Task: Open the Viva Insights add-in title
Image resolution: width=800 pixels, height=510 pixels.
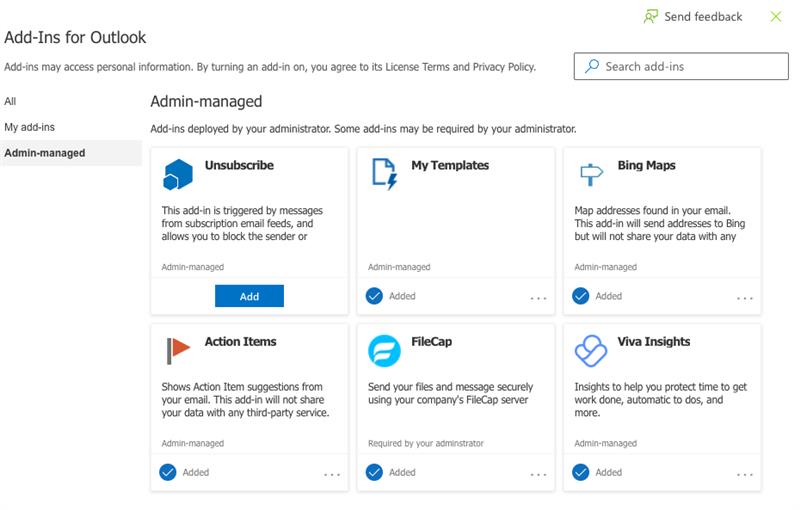Action: point(654,342)
